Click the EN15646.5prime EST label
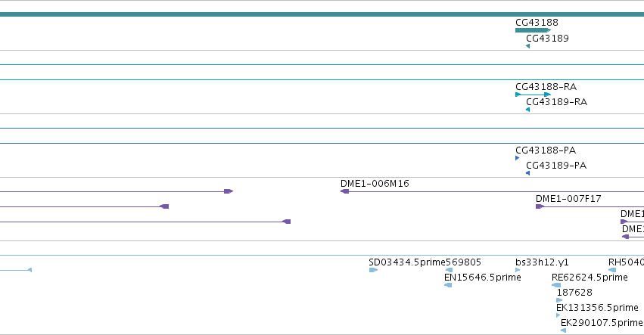The width and height of the screenshot is (644, 335). [x=483, y=278]
